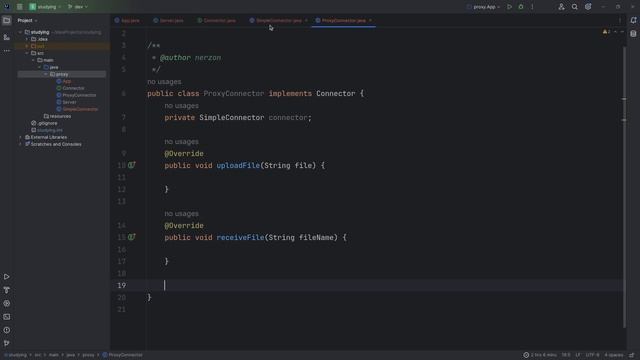640x360 pixels.
Task: Collapse the src folder
Action: pos(27,53)
